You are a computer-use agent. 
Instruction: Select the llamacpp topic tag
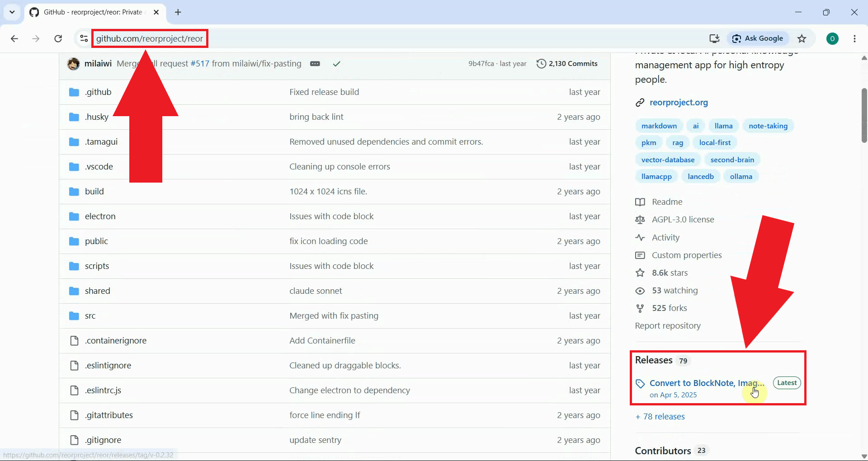pos(656,177)
